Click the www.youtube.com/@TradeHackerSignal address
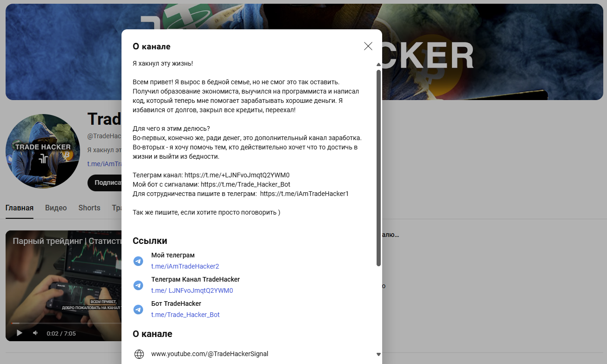The height and width of the screenshot is (364, 607). coord(209,354)
